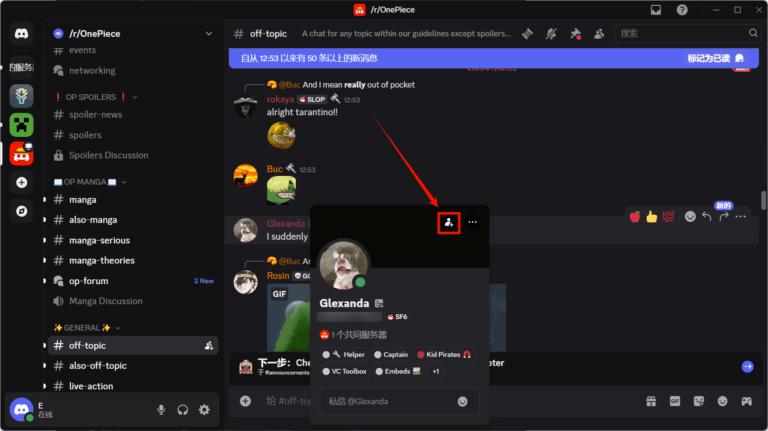Toggle microphone mute
Viewport: 768px width, 431px height.
click(x=161, y=410)
